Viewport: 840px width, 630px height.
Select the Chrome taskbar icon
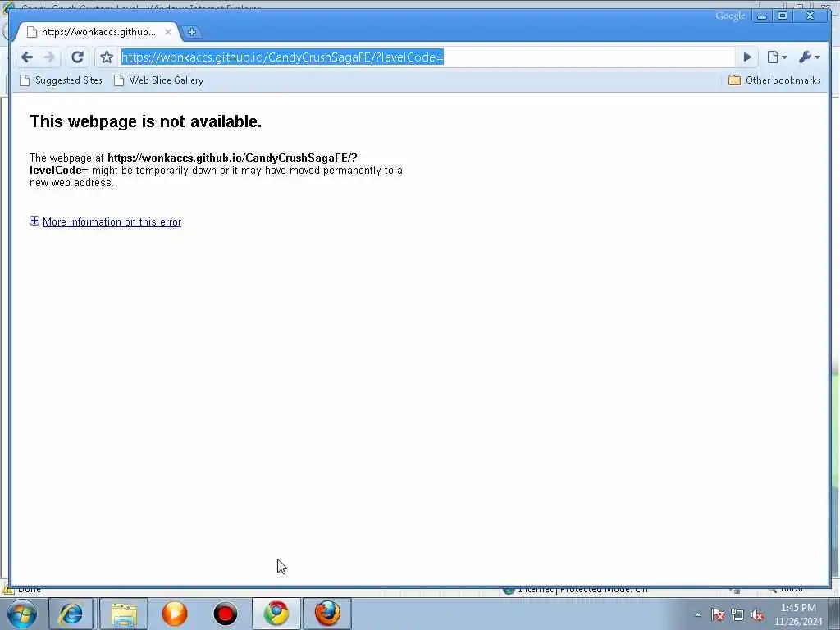[x=276, y=614]
